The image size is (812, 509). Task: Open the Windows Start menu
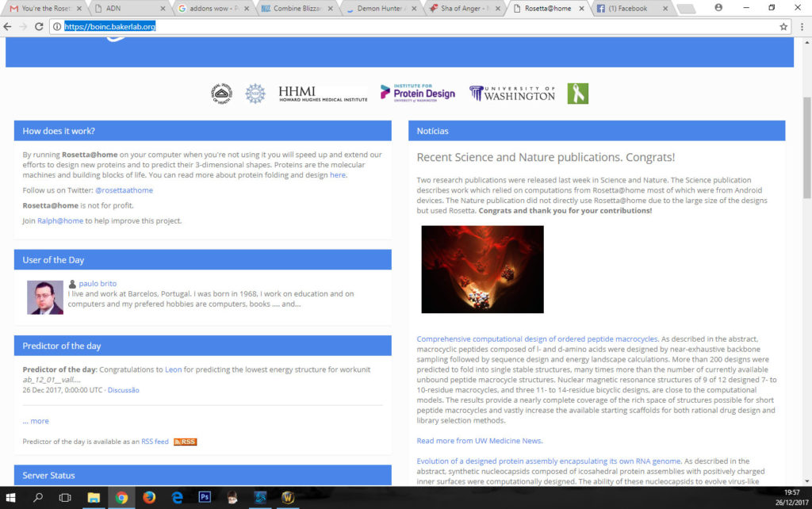(x=10, y=498)
